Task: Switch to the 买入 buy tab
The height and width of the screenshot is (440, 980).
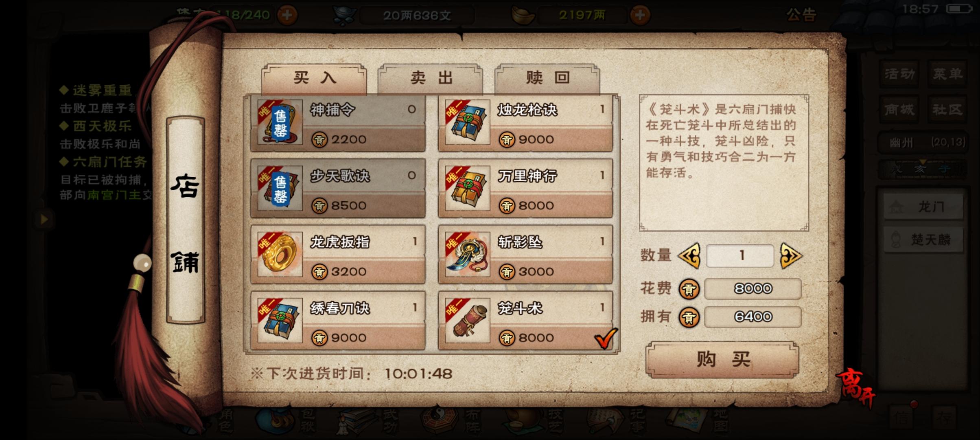Action: [314, 78]
